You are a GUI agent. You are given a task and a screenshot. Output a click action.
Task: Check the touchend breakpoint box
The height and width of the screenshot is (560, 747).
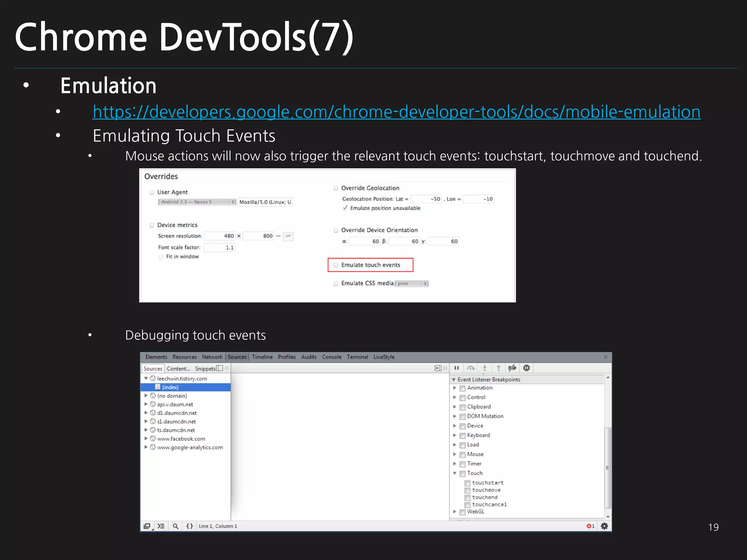click(467, 498)
